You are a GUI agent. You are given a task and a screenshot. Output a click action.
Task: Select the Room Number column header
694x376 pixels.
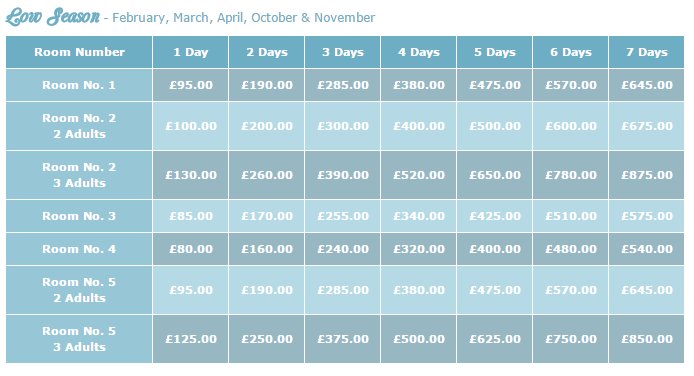pyautogui.click(x=79, y=52)
